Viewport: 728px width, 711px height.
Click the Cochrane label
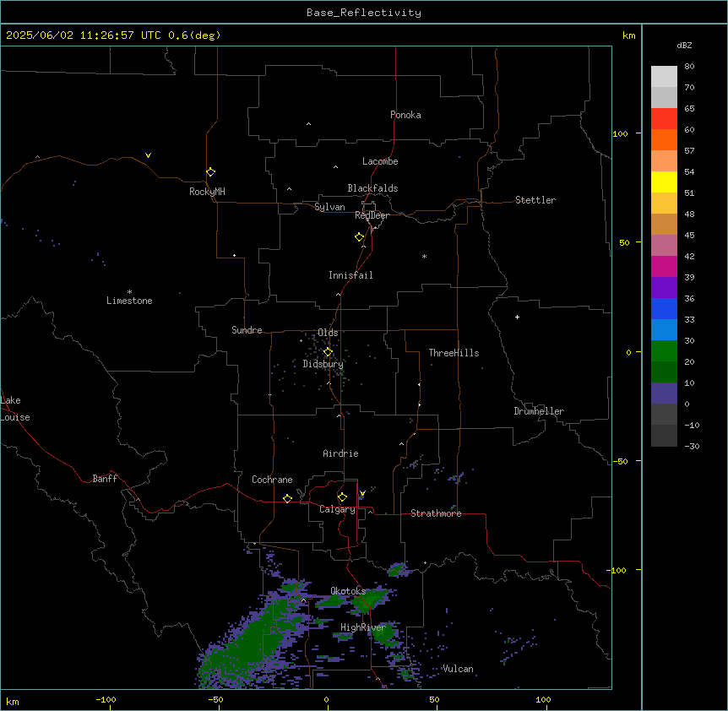(x=272, y=480)
